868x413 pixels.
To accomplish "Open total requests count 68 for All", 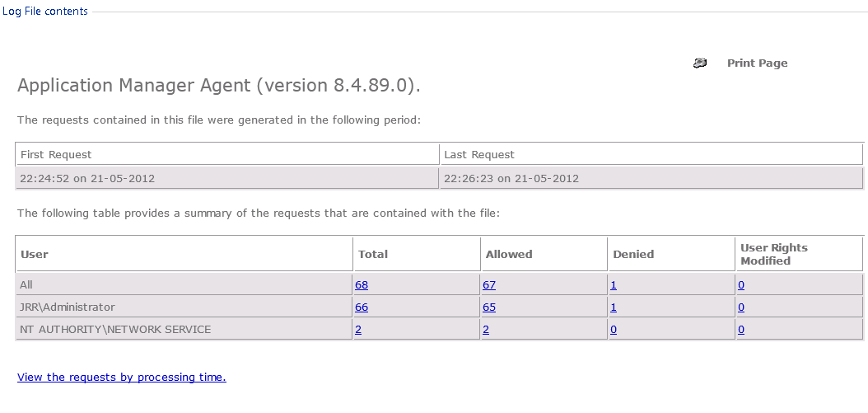I will [362, 285].
